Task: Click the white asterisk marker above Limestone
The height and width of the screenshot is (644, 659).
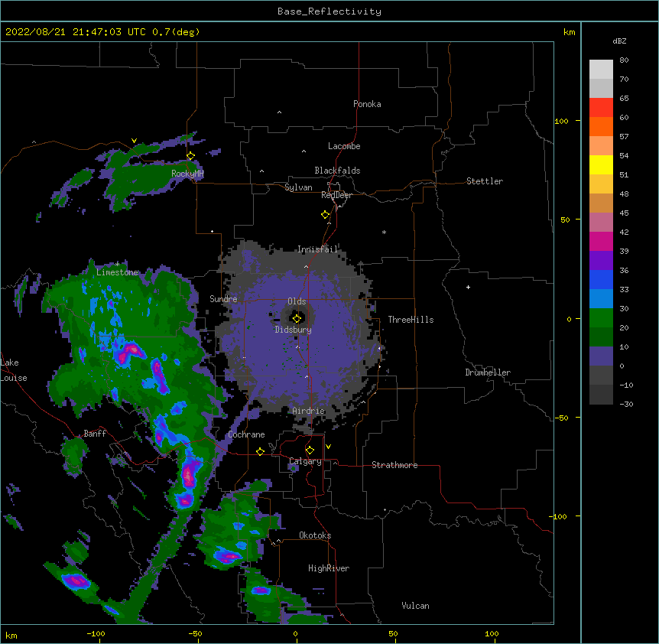Action: [117, 264]
